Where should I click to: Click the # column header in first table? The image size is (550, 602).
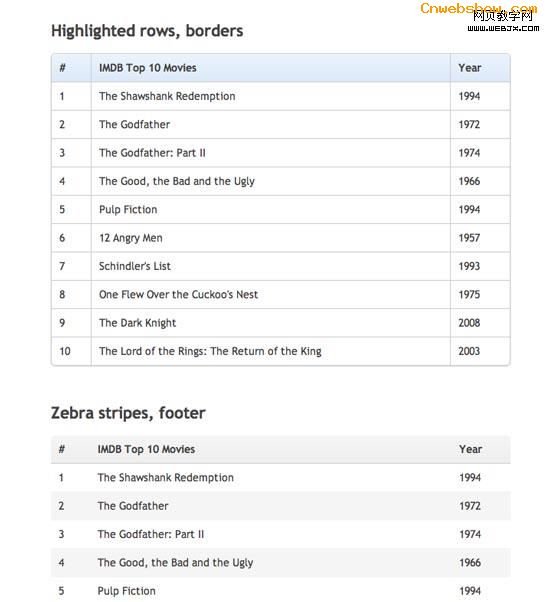coord(62,68)
